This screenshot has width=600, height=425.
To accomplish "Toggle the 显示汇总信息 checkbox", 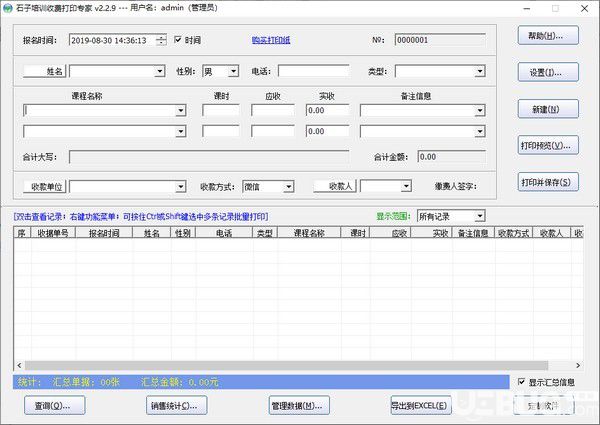I will click(x=521, y=381).
